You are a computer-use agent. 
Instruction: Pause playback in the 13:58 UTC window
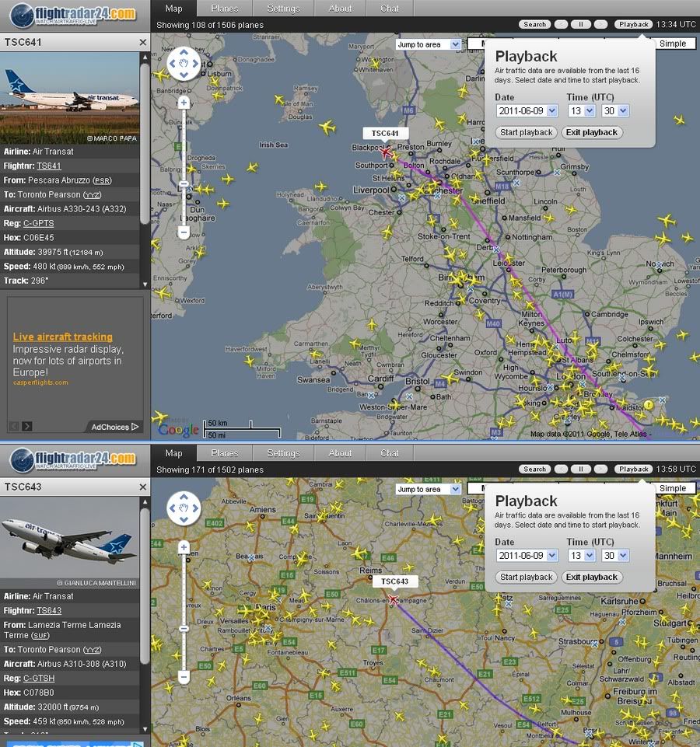581,469
